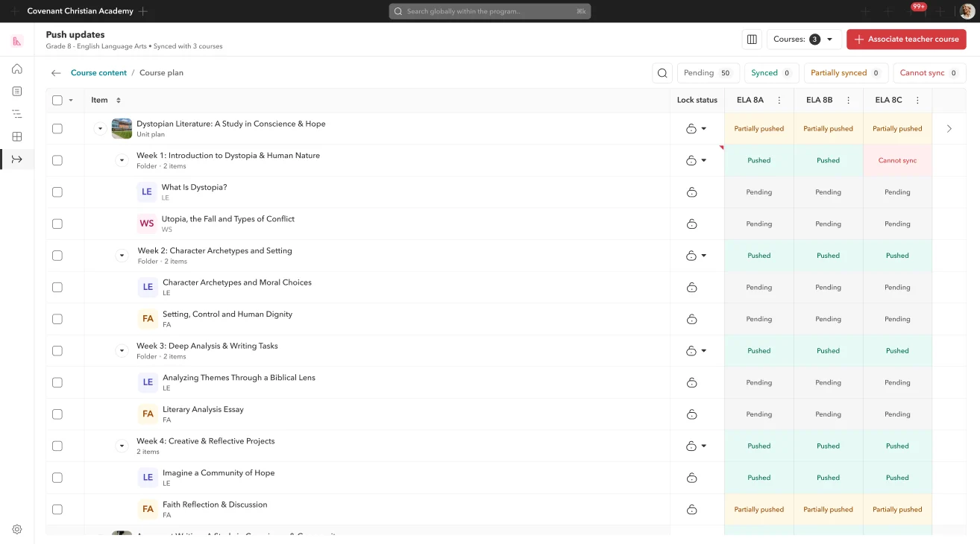Click the search magnifier icon beside Pending

[662, 73]
